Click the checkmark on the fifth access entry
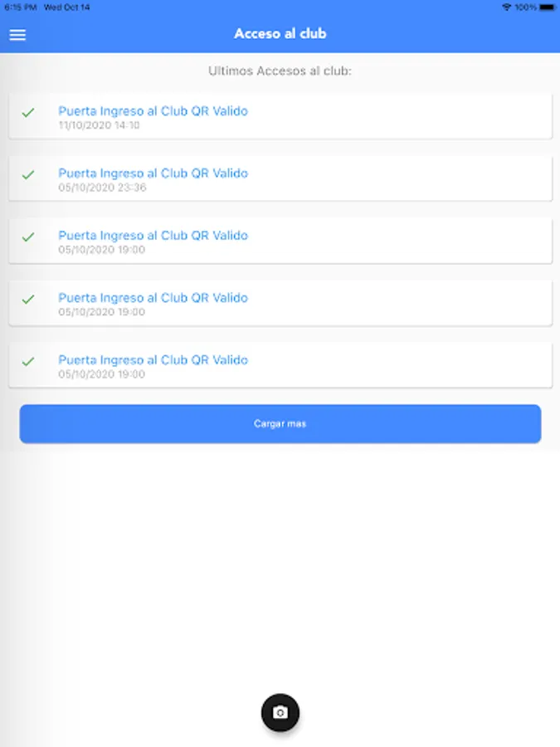 tap(28, 361)
